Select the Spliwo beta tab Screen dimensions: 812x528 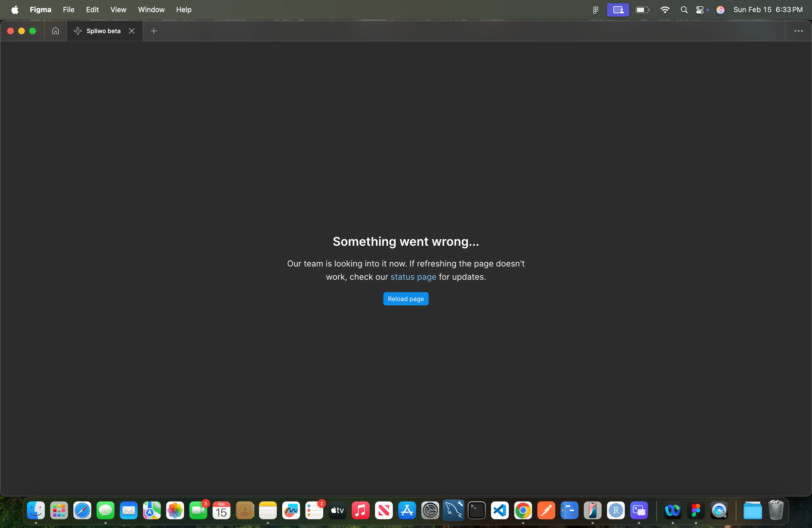[103, 31]
